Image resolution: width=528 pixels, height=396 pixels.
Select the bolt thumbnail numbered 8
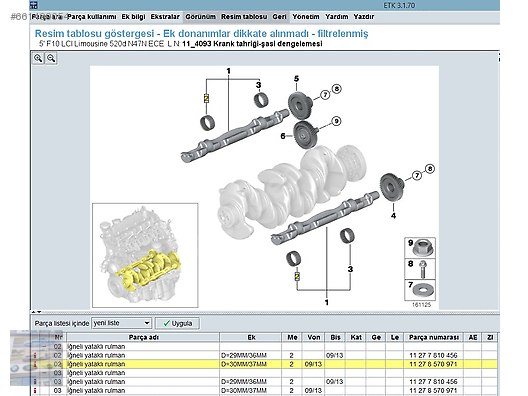point(420,269)
